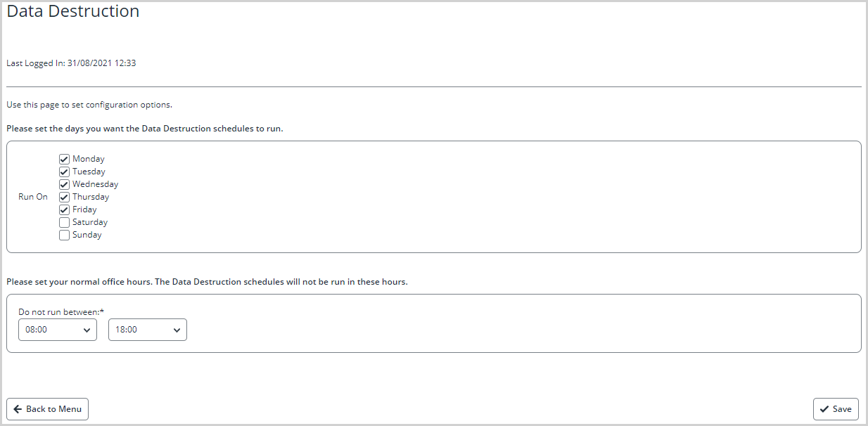Click the Last Logged In timestamp text
Viewport: 868px width, 426px height.
pos(71,63)
